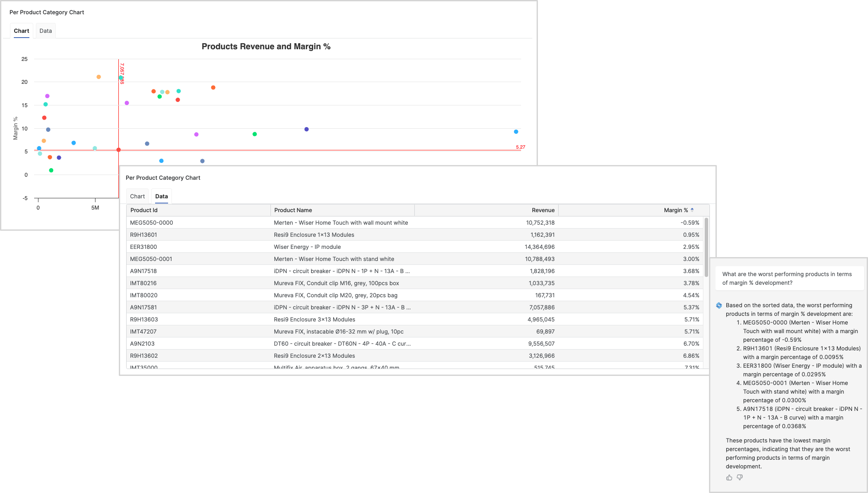The height and width of the screenshot is (493, 868).
Task: Click the thumbs down feedback icon
Action: tap(740, 477)
